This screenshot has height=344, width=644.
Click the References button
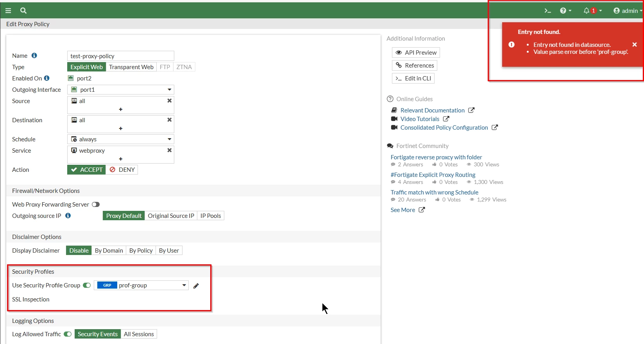(x=415, y=65)
